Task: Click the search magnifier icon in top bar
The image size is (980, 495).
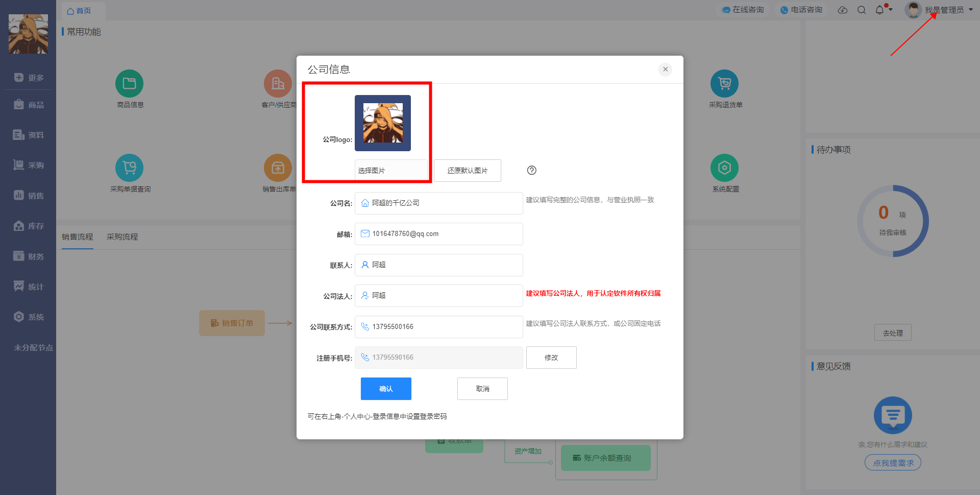Action: 862,10
